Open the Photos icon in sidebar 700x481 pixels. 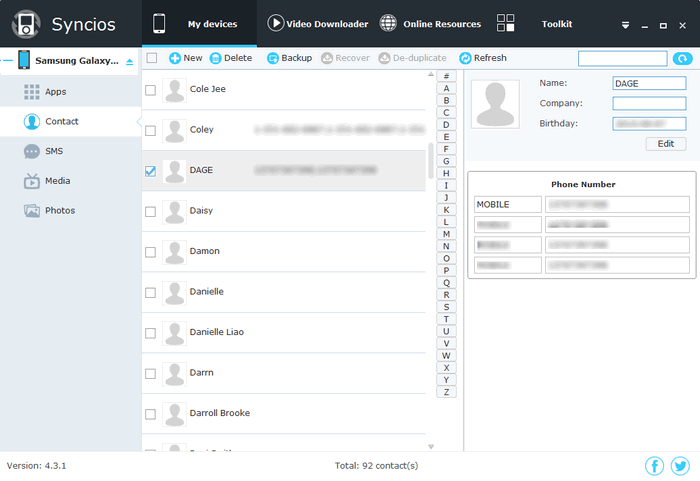click(x=32, y=210)
